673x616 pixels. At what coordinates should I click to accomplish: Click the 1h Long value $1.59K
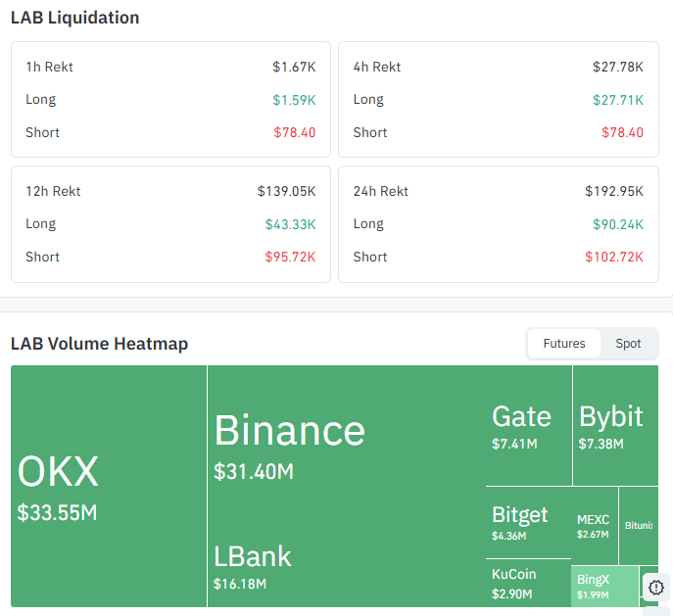click(294, 100)
